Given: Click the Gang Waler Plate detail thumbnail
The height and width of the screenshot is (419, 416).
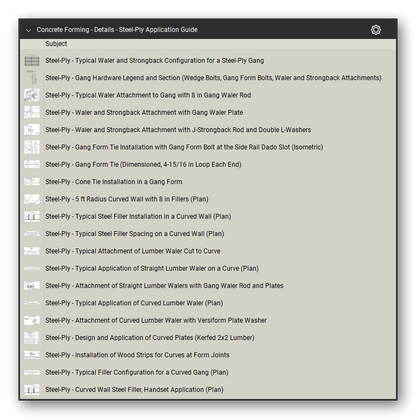Looking at the screenshot, I should pyautogui.click(x=32, y=113).
